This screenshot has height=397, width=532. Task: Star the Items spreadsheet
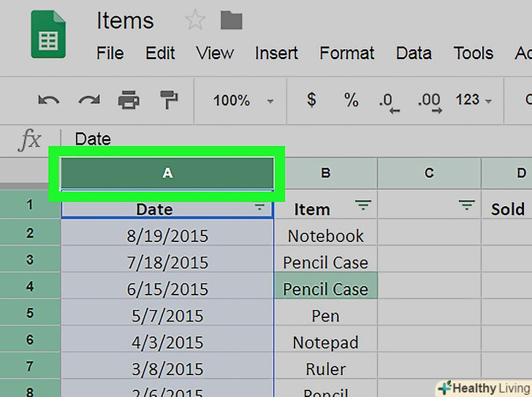pyautogui.click(x=195, y=20)
